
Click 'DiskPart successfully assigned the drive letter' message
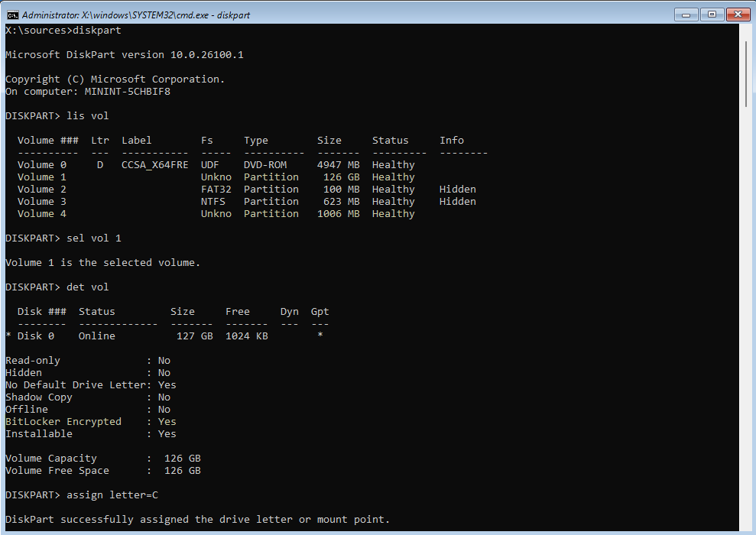(197, 520)
